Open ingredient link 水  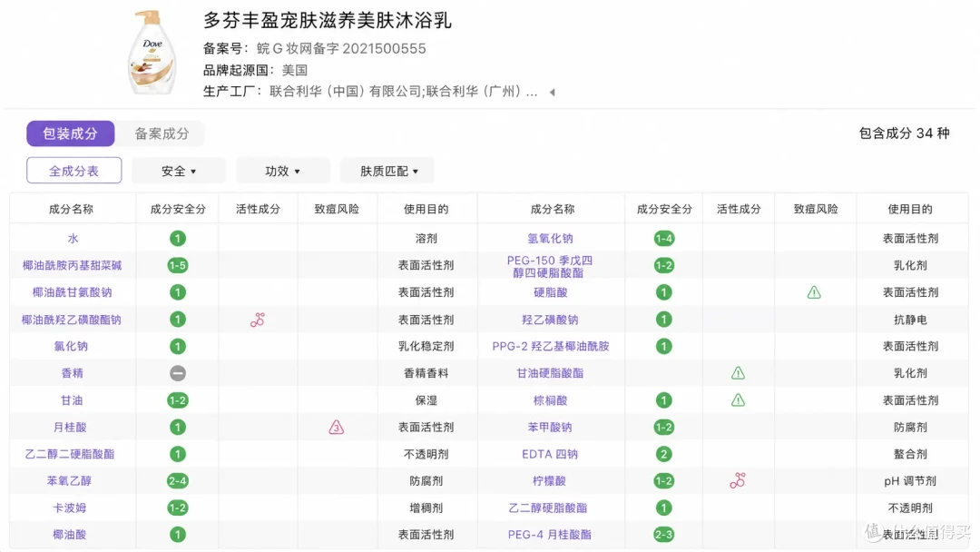(x=73, y=239)
